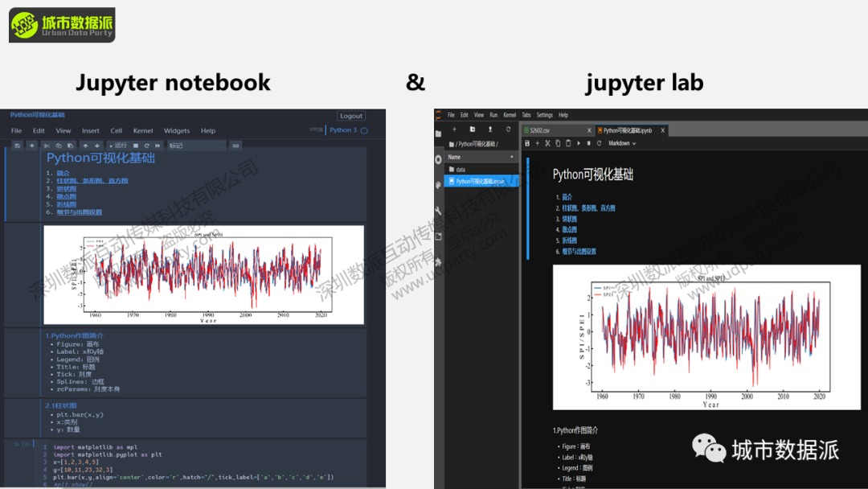Restart kernel icon in Jupyter notebook toolbar
The height and width of the screenshot is (489, 868).
[x=147, y=146]
